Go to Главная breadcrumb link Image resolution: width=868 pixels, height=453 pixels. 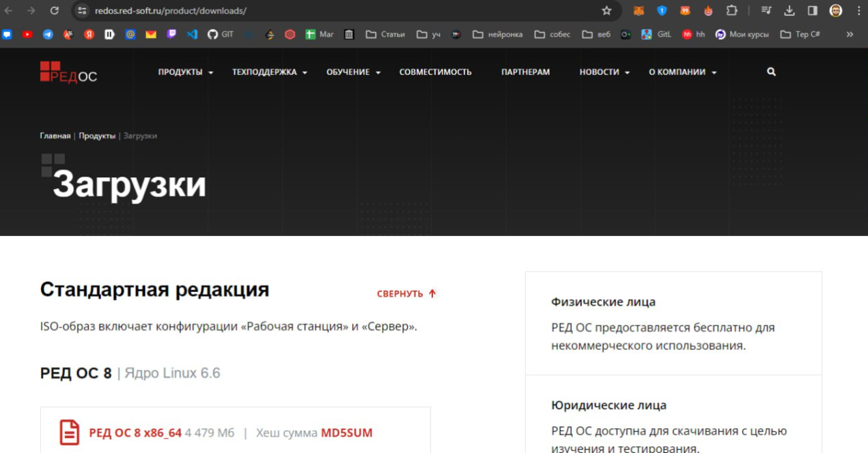pyautogui.click(x=55, y=136)
